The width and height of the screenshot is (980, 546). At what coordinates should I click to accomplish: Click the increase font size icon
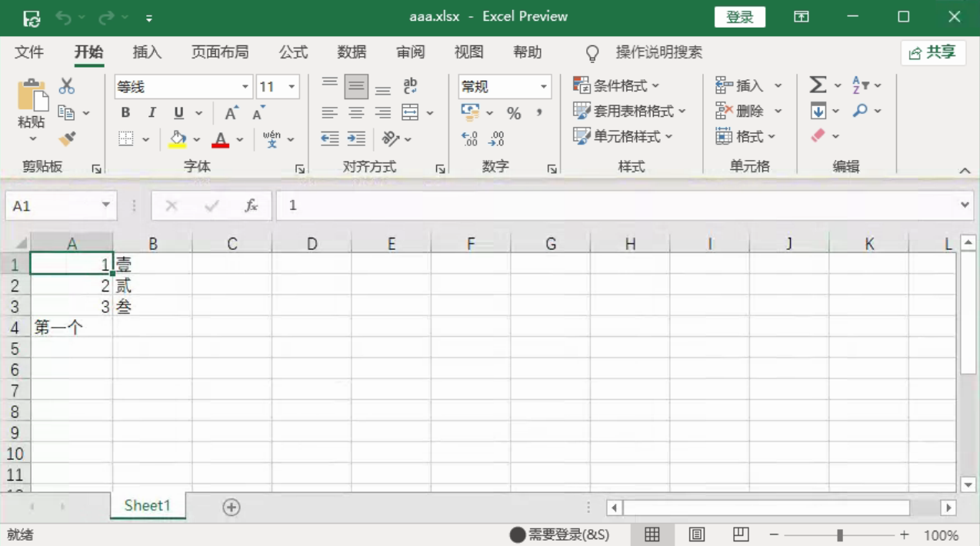[231, 113]
